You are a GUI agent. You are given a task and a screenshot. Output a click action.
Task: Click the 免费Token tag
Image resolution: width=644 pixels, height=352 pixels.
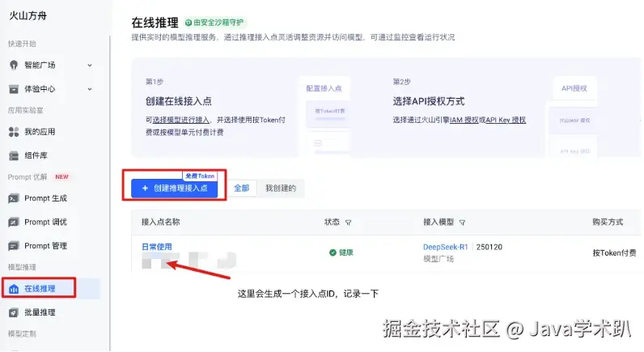click(200, 176)
